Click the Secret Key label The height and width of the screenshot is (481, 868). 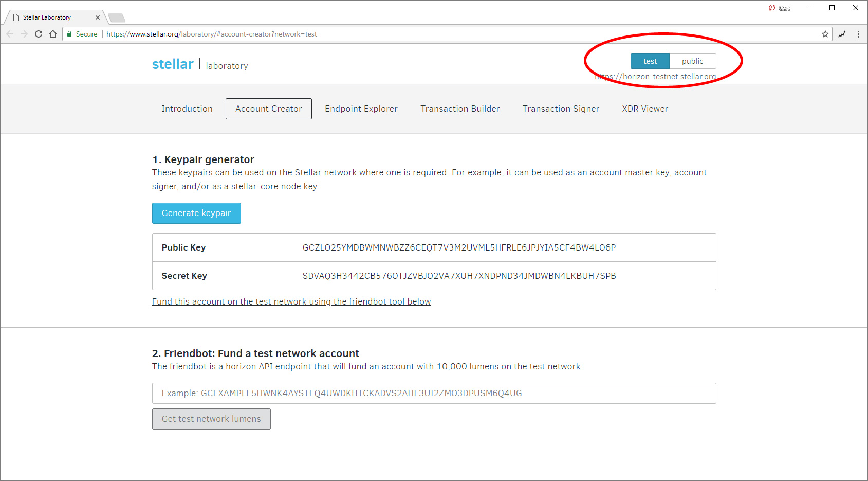(184, 276)
